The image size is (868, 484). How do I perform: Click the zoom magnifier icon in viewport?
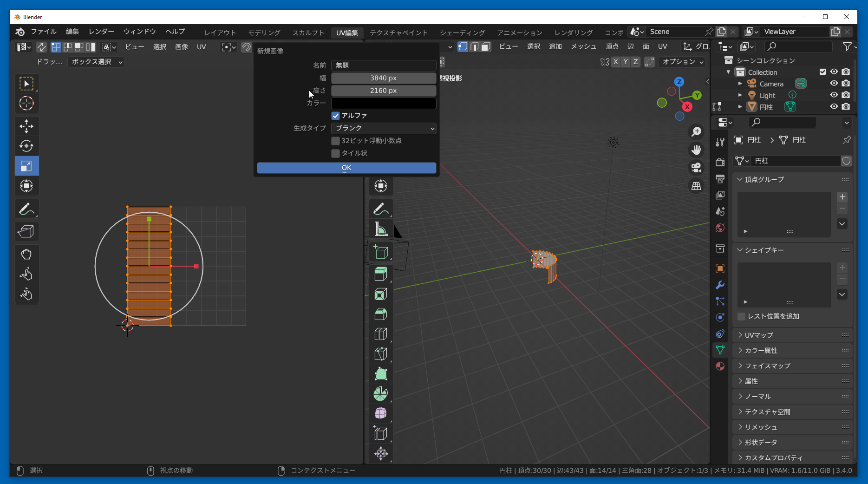pos(696,132)
